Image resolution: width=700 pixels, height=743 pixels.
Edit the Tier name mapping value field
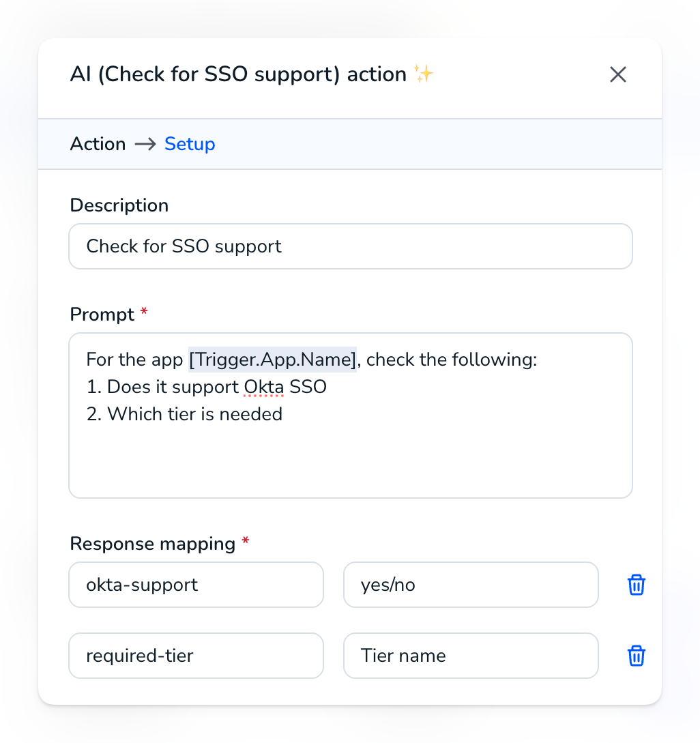pyautogui.click(x=471, y=656)
